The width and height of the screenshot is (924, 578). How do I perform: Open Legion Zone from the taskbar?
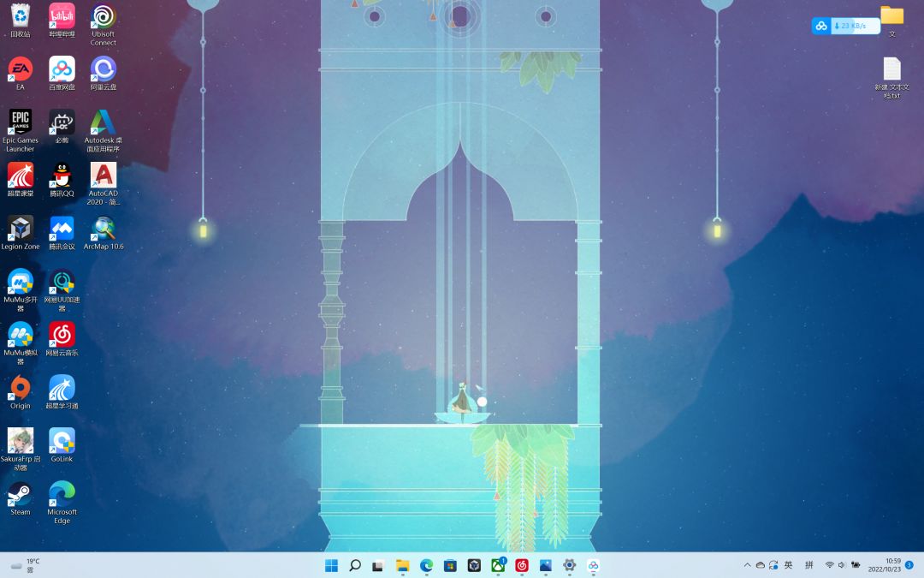tap(474, 565)
